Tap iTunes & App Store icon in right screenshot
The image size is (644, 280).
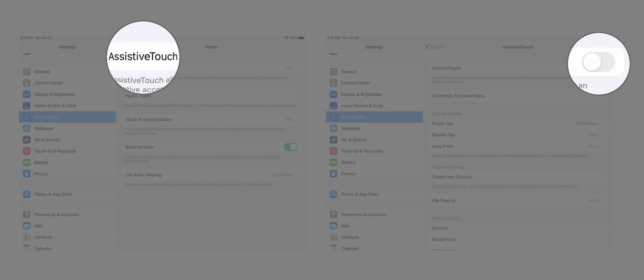tap(334, 194)
